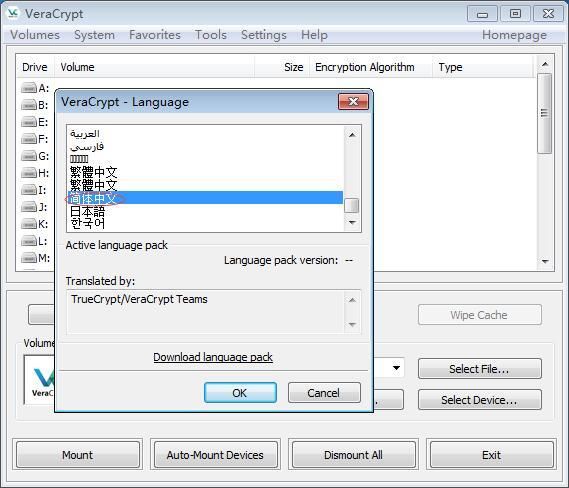The width and height of the screenshot is (569, 488).
Task: Close the Language dialog with the red X
Action: (x=353, y=101)
